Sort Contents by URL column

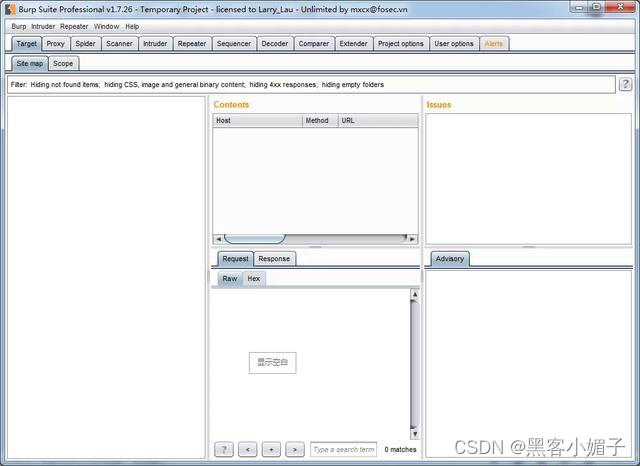[378, 120]
